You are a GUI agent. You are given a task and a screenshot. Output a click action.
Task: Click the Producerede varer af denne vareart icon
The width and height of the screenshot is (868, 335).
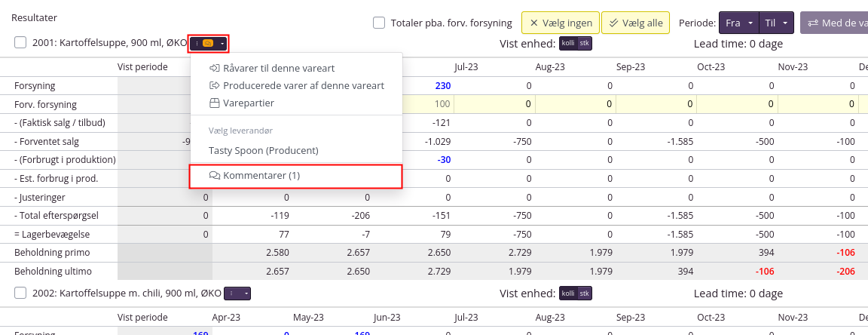214,85
